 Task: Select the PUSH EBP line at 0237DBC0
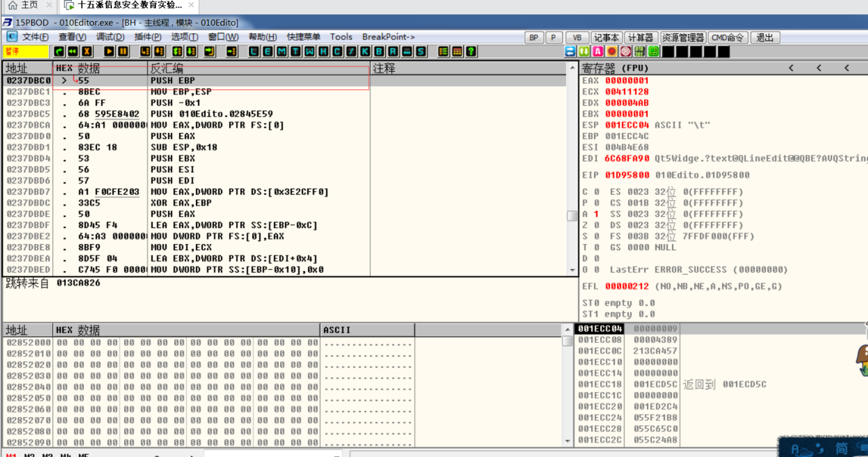(172, 81)
